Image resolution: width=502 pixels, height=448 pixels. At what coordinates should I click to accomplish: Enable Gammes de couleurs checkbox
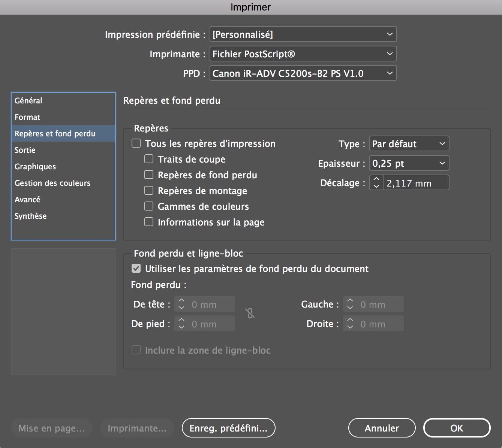click(149, 206)
